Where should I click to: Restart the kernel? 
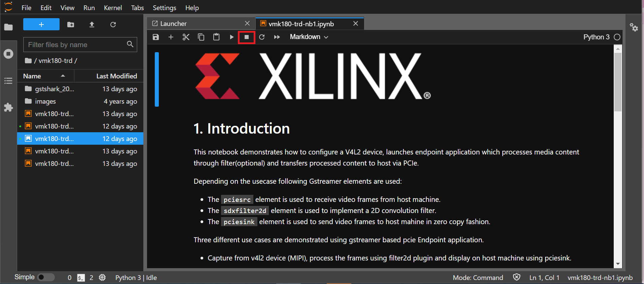pyautogui.click(x=262, y=37)
